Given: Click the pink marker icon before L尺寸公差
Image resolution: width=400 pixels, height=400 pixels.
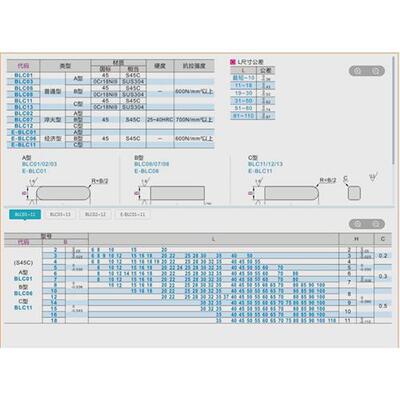Looking at the screenshot, I should click(233, 62).
